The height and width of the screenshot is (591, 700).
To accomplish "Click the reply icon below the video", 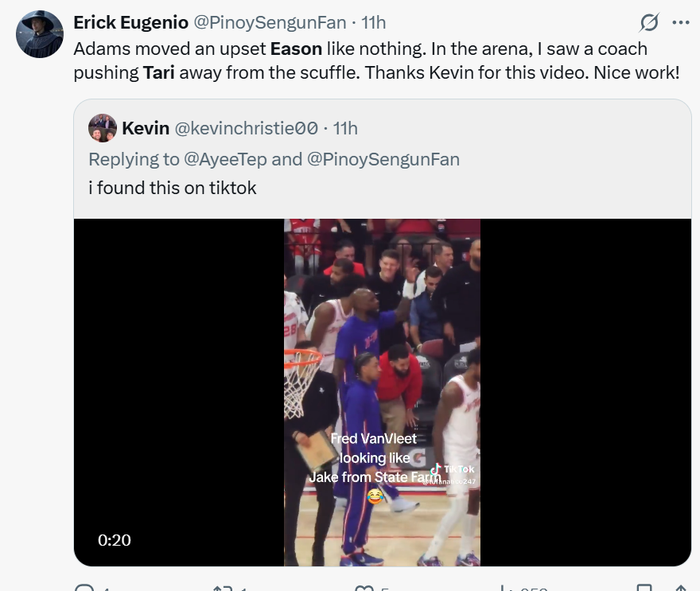I will point(84,589).
